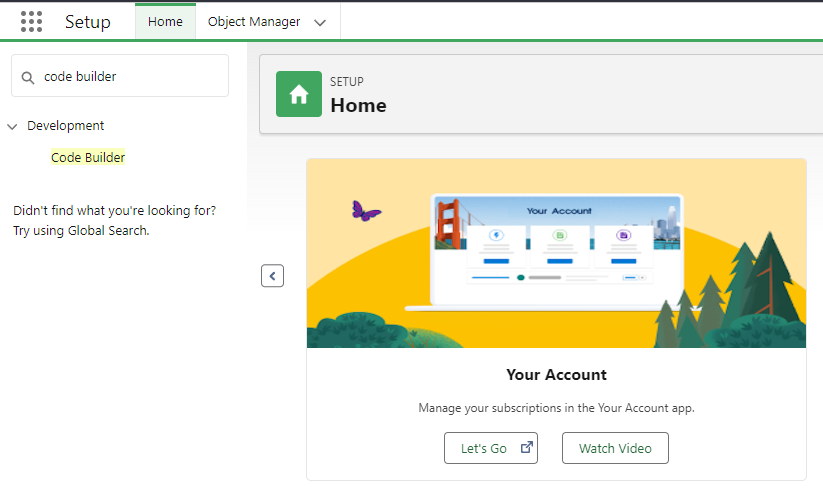Image resolution: width=823 pixels, height=488 pixels.
Task: Collapse the sidebar with left arrow button
Action: tap(272, 276)
